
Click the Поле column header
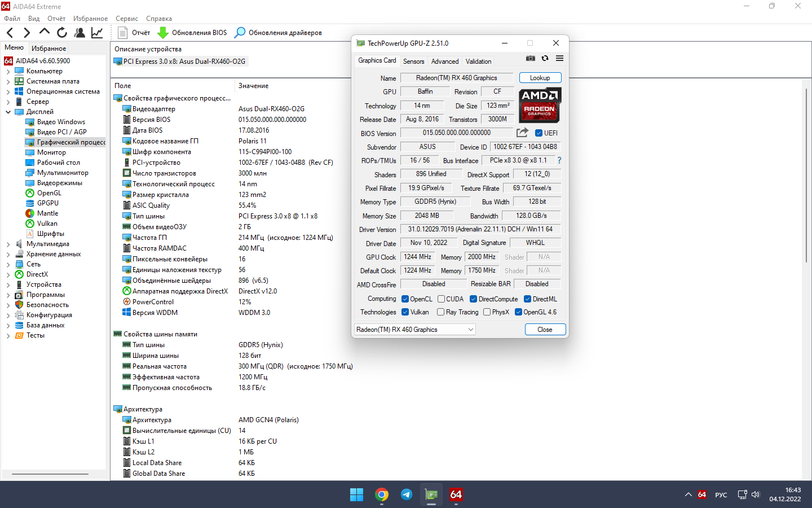pyautogui.click(x=122, y=86)
